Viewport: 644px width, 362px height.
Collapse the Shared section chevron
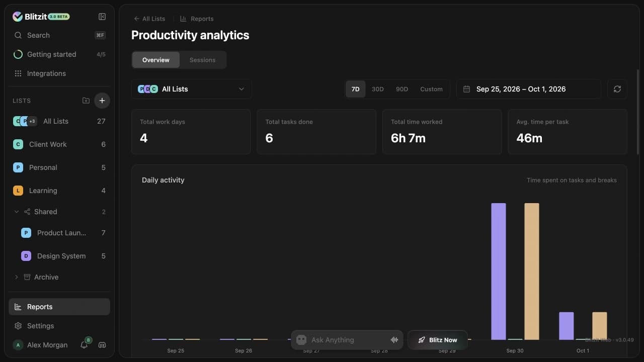tap(17, 212)
